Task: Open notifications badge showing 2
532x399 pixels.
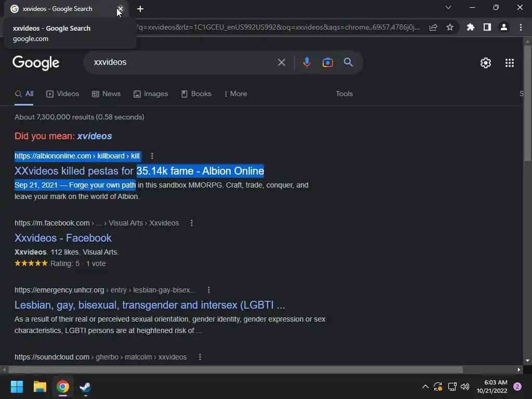Action: (x=517, y=387)
